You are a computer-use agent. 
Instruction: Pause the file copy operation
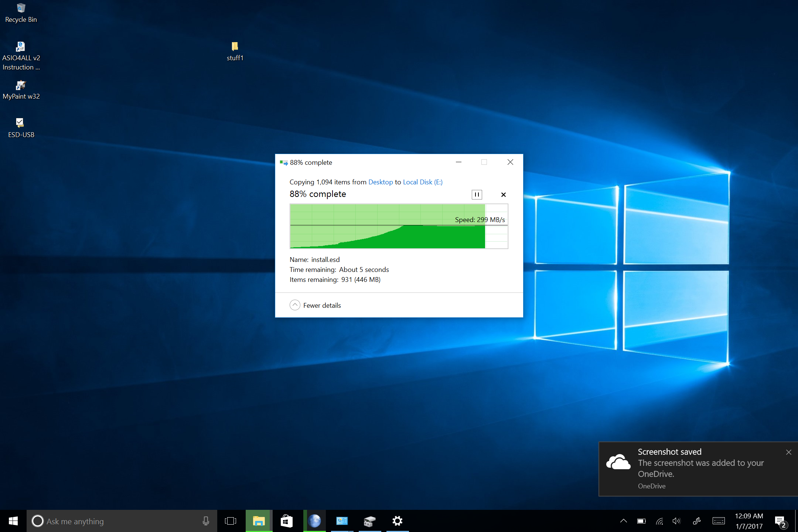(x=477, y=195)
